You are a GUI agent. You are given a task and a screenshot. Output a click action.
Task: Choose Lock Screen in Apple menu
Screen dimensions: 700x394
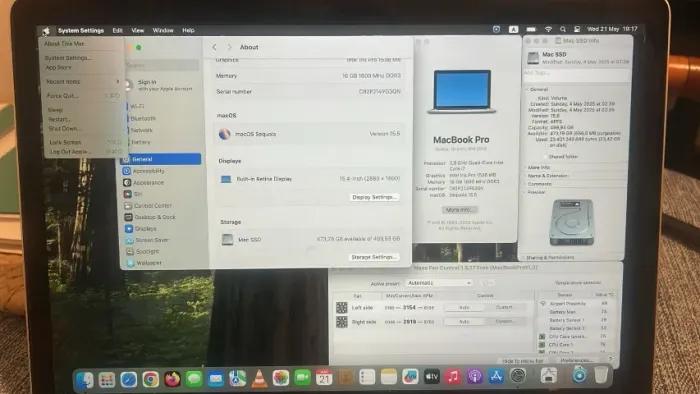click(x=84, y=142)
